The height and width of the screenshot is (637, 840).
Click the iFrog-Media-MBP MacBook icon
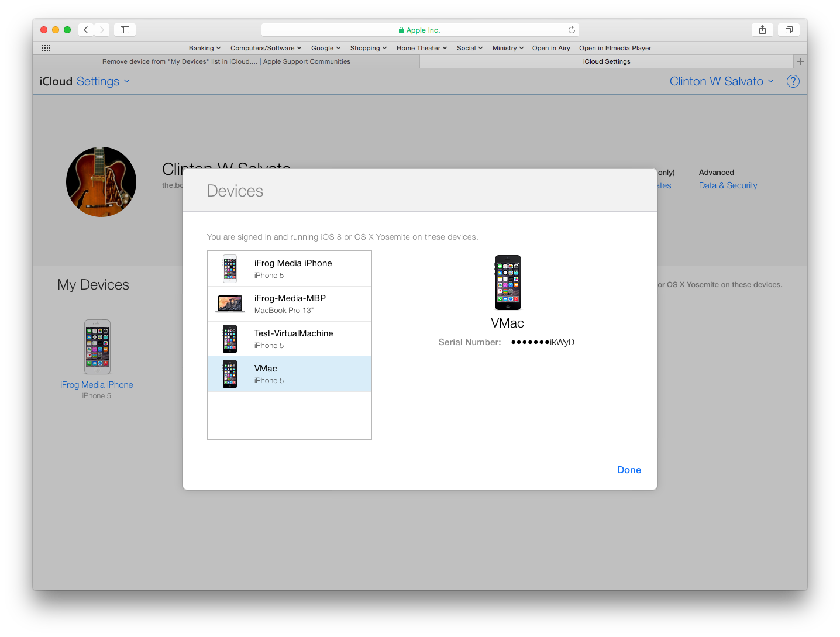pos(230,304)
